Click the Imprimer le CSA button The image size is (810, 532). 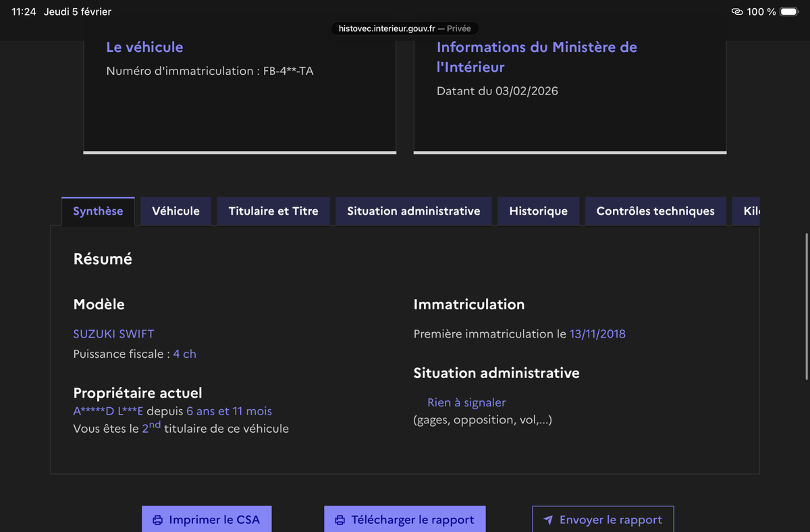click(x=206, y=519)
